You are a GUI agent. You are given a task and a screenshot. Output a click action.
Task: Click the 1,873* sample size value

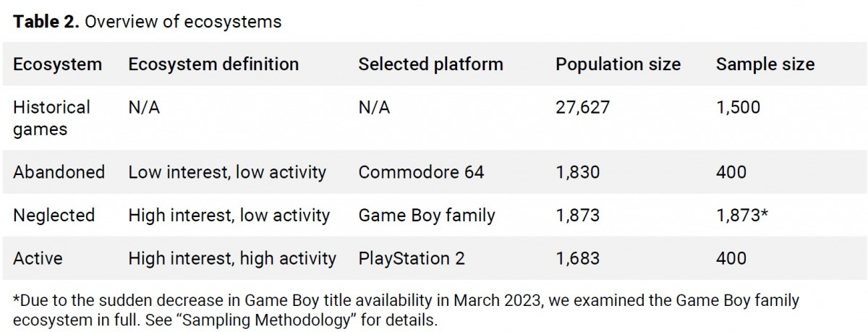point(742,215)
